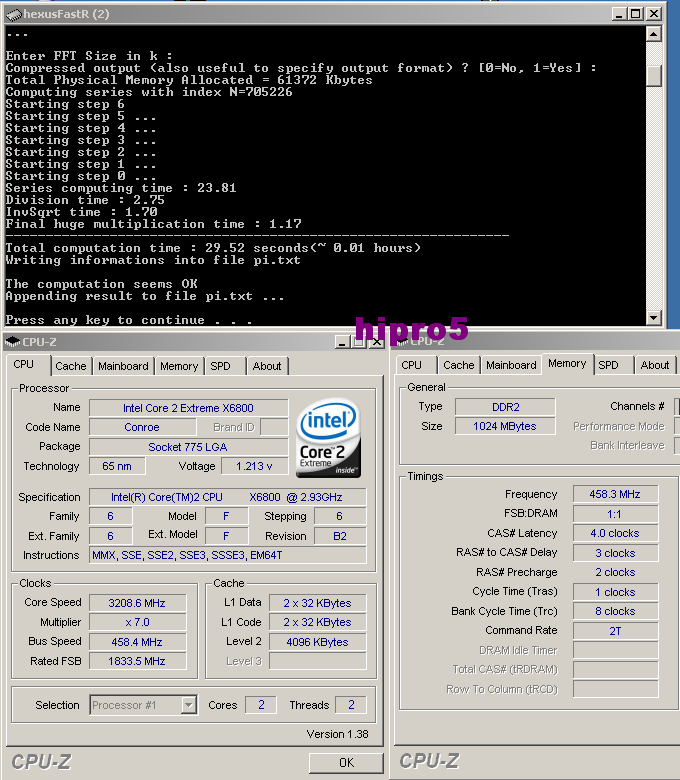
Task: Click the memory Size value '1024 MBytes'
Action: point(505,426)
